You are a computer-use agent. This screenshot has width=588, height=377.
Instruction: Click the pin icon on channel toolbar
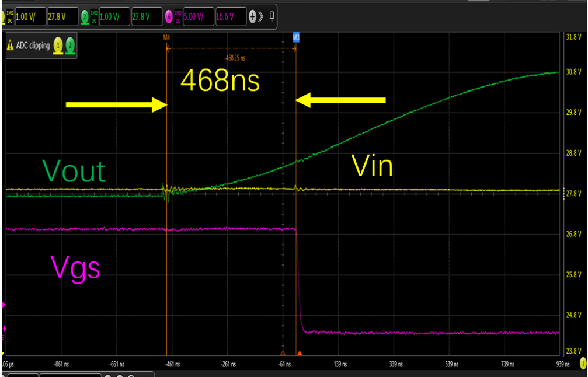(x=272, y=16)
